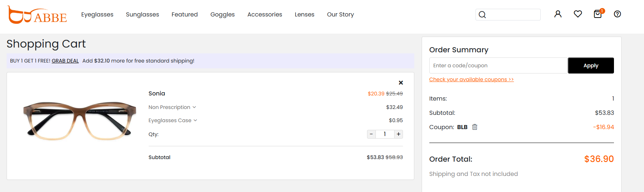This screenshot has width=644, height=192.
Task: Click the cart item count badge
Action: point(602,11)
